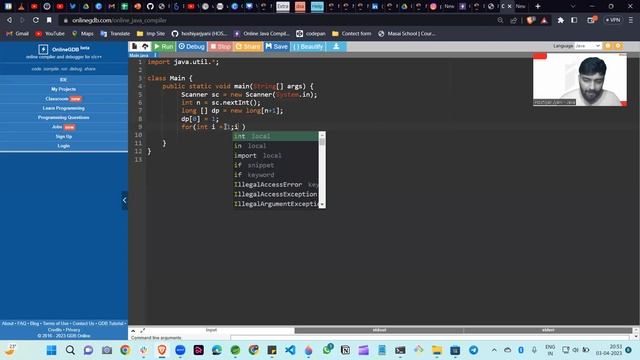The width and height of the screenshot is (640, 360).
Task: Open the Language dropdown
Action: coord(587,46)
